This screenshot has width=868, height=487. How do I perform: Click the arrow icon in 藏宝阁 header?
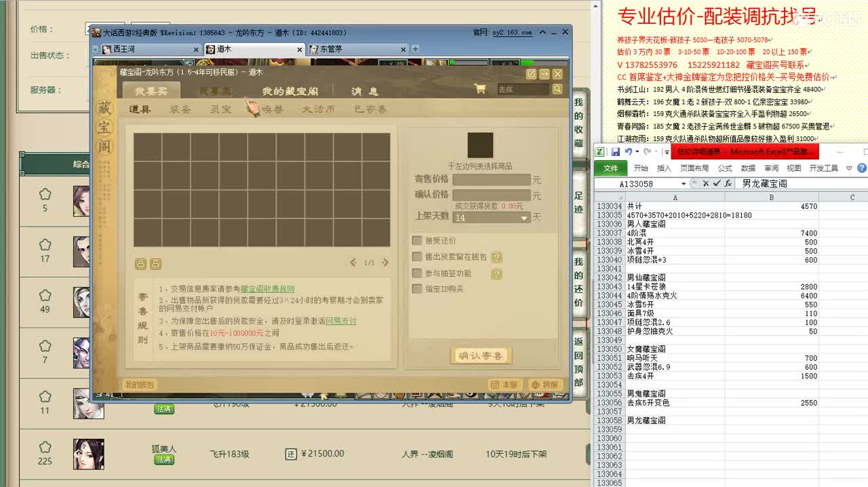tap(545, 74)
